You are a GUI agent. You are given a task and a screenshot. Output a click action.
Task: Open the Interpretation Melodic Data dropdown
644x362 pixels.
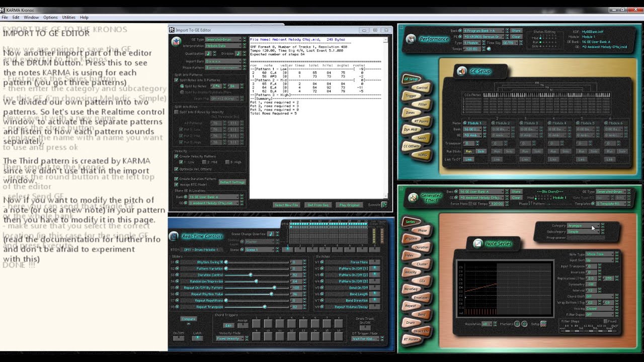[223, 46]
